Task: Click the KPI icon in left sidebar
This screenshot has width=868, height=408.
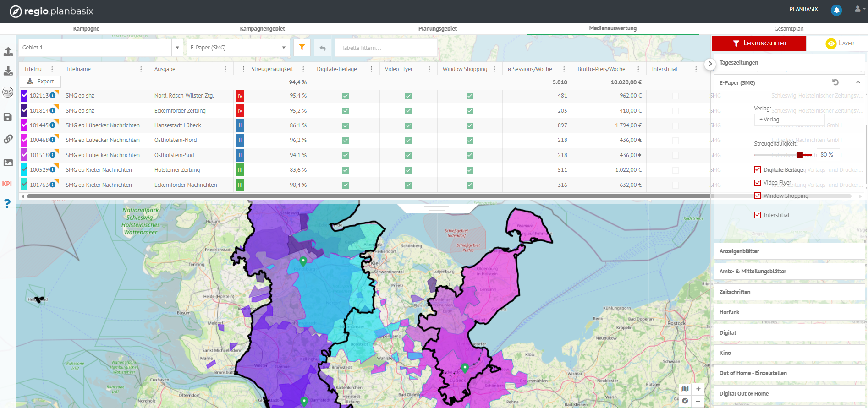Action: pos(7,184)
